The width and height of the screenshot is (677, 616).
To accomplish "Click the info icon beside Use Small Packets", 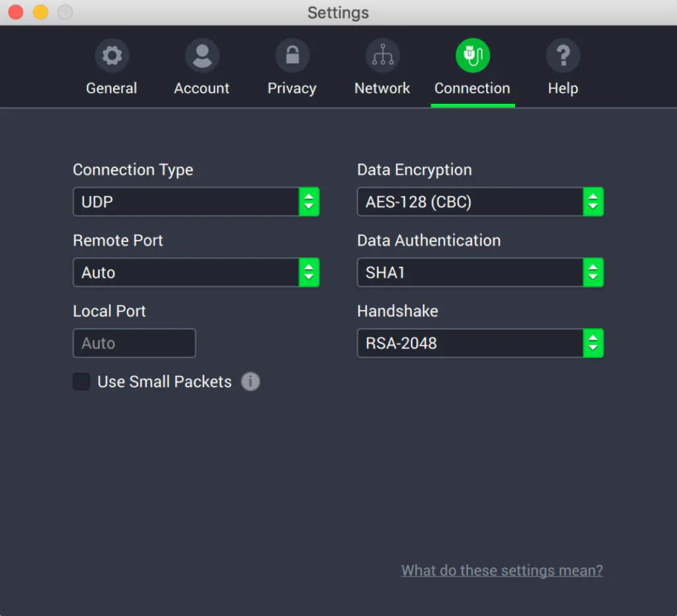I will (x=251, y=381).
